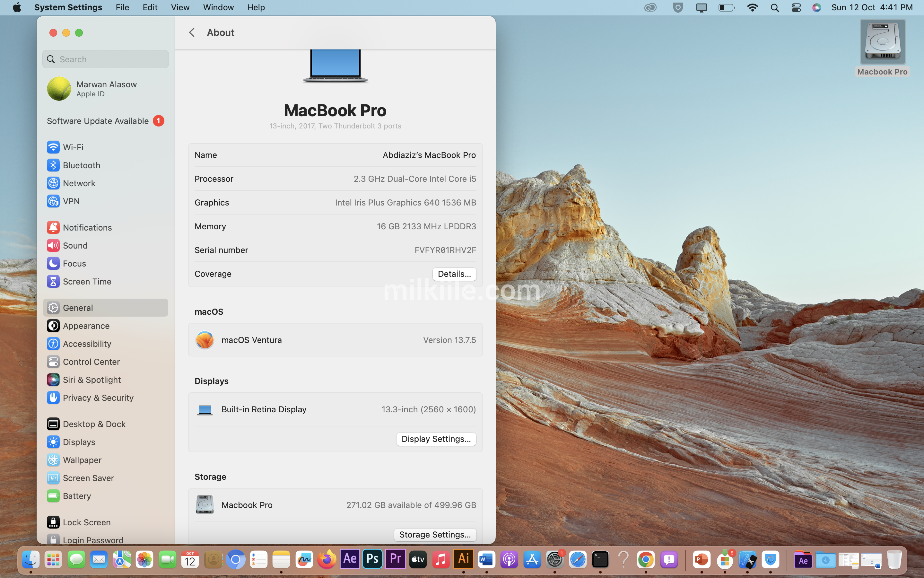Viewport: 924px width, 578px height.
Task: Open Screen Time settings
Action: pyautogui.click(x=87, y=281)
